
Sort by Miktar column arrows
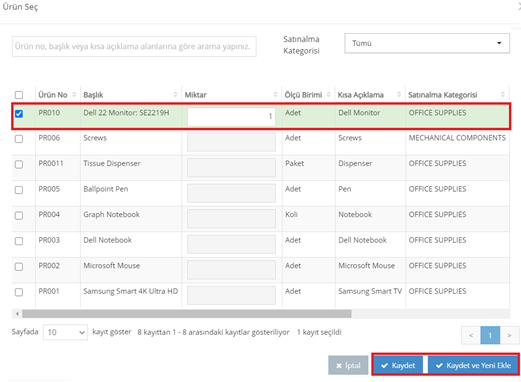pos(275,95)
